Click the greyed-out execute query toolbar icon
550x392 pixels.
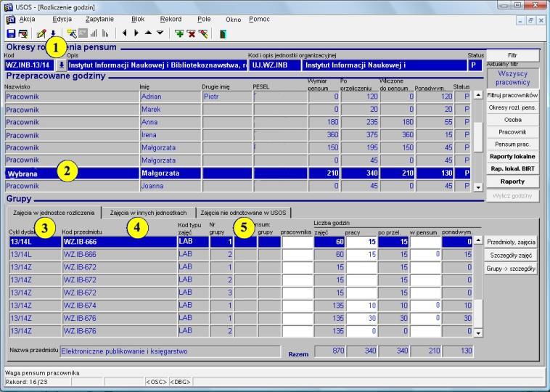pyautogui.click(x=83, y=33)
